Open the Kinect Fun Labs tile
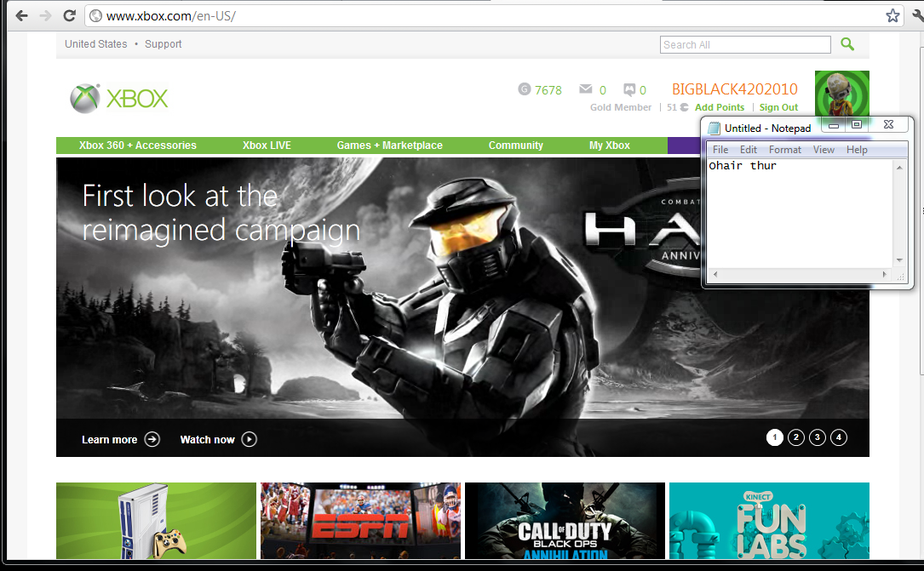 (769, 521)
